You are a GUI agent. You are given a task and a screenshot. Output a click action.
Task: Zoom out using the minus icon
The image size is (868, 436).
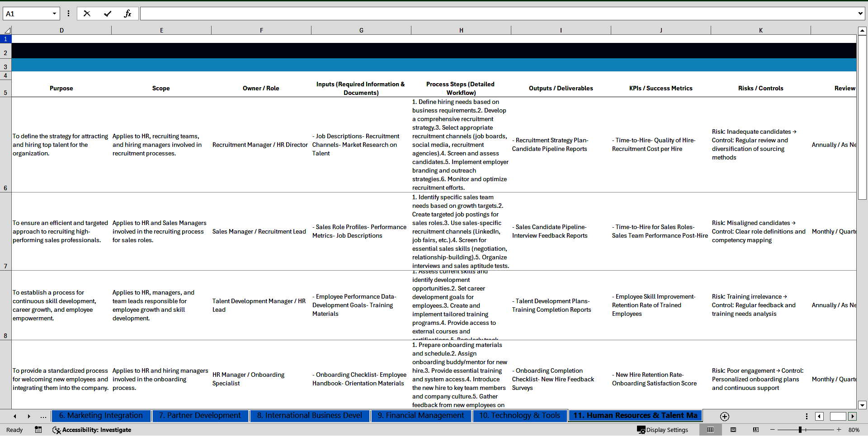772,430
